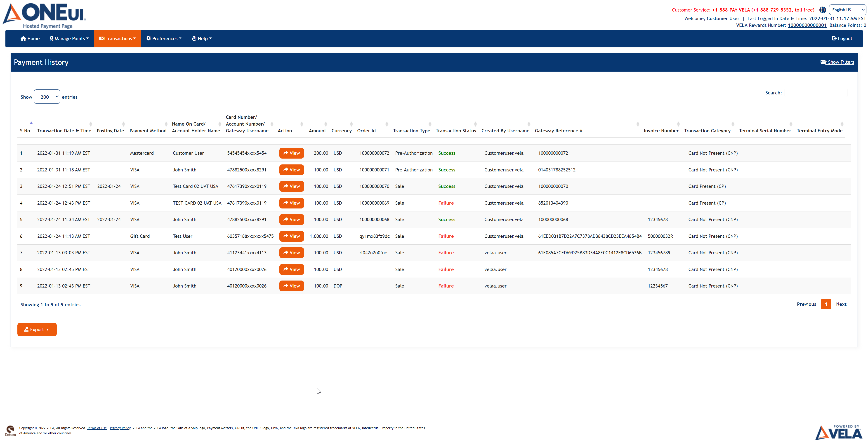The width and height of the screenshot is (868, 440).
Task: Open Terms of Use link
Action: (97, 428)
